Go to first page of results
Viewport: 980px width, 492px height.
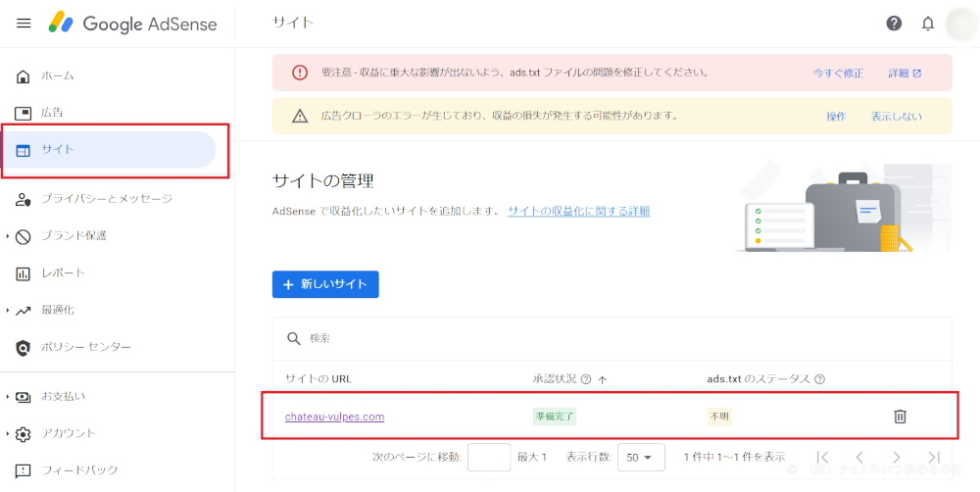[x=823, y=457]
